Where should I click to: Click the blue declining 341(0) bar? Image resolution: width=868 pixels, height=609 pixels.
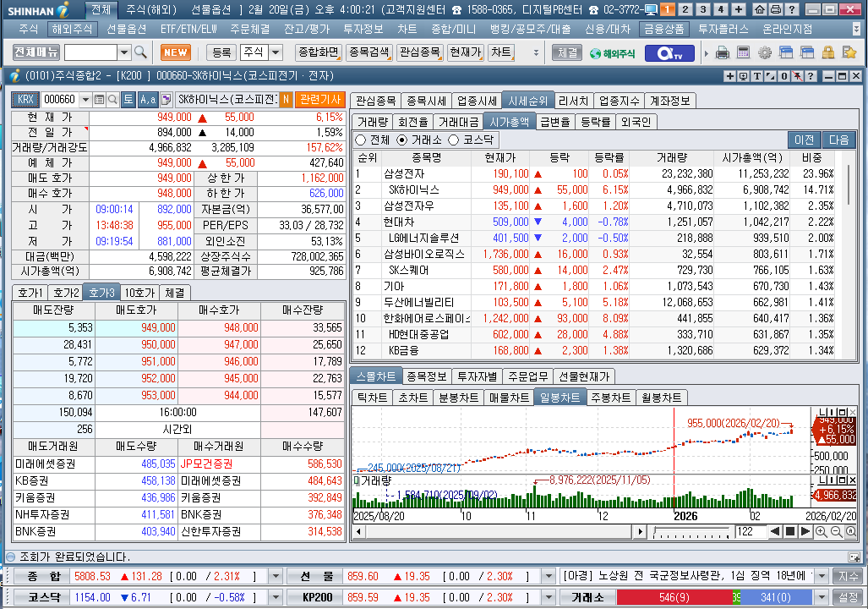tap(776, 597)
